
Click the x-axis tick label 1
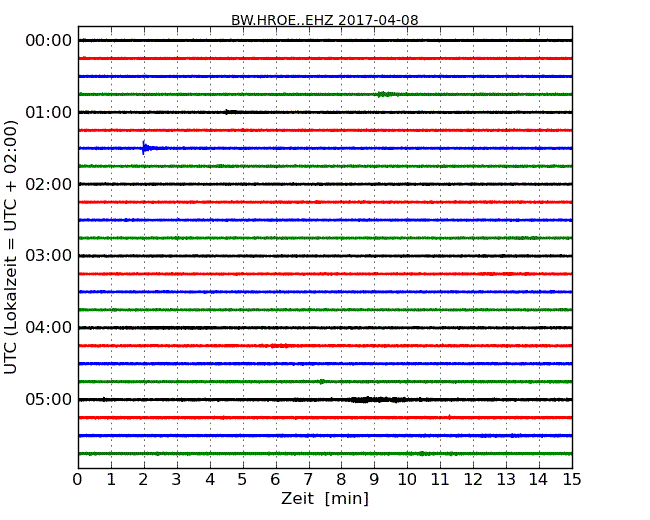[x=111, y=480]
